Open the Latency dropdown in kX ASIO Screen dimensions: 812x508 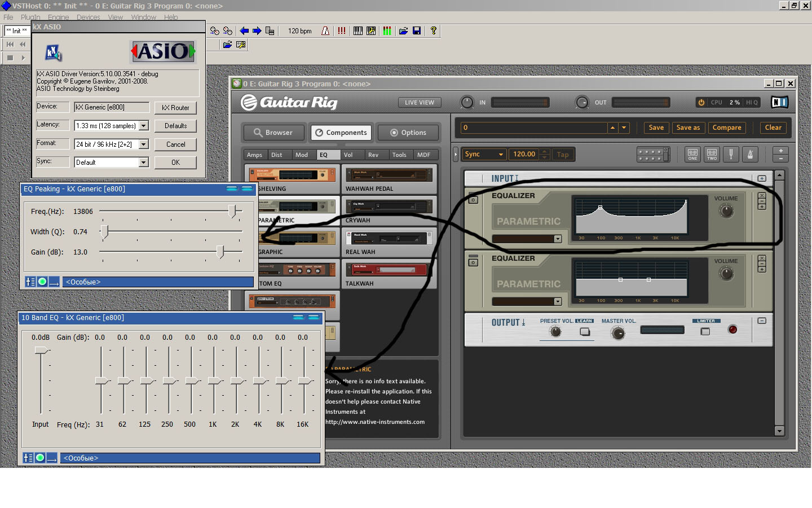pyautogui.click(x=143, y=126)
